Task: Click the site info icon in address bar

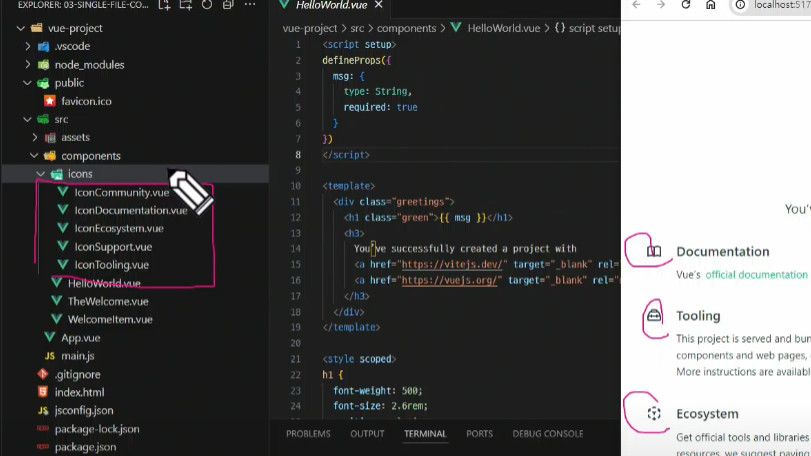Action: click(x=741, y=5)
